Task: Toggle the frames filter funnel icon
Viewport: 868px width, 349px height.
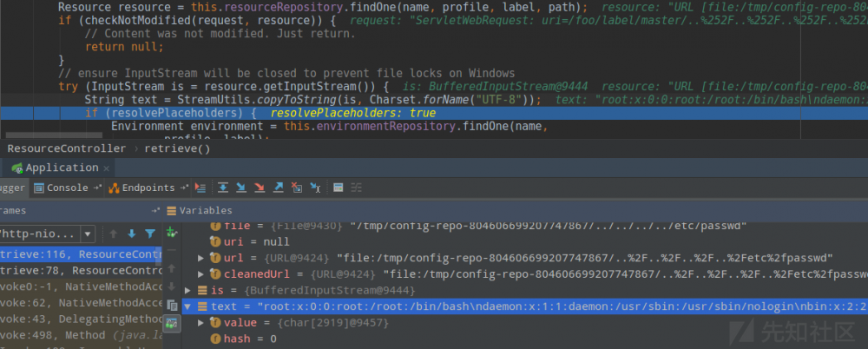Action: tap(150, 234)
